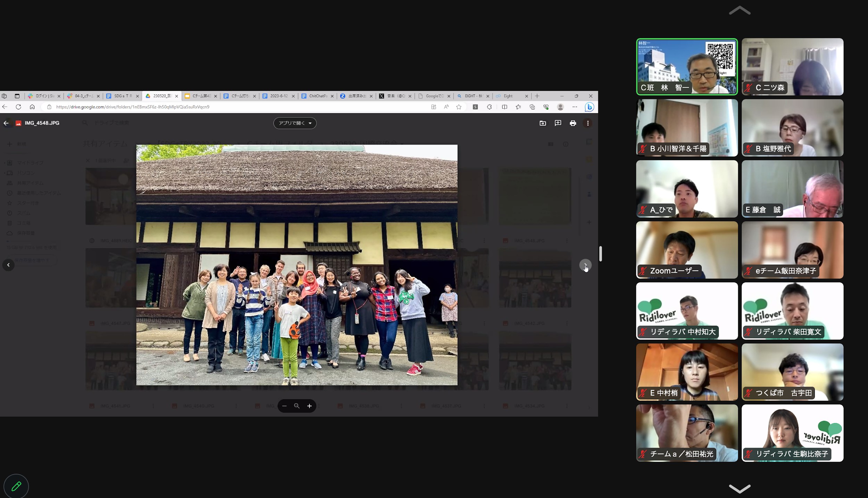The image size is (868, 498).
Task: Select the リディラバ 中村知大 video tile
Action: tap(687, 311)
